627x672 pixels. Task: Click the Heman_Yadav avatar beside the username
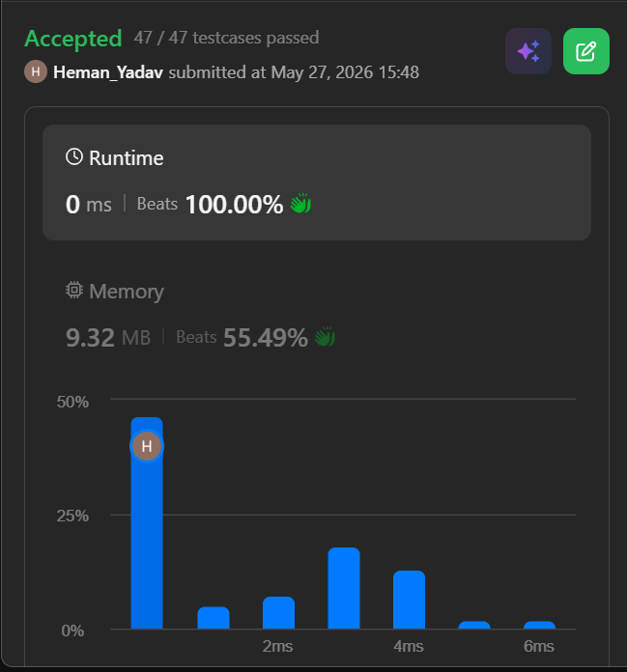pos(36,71)
